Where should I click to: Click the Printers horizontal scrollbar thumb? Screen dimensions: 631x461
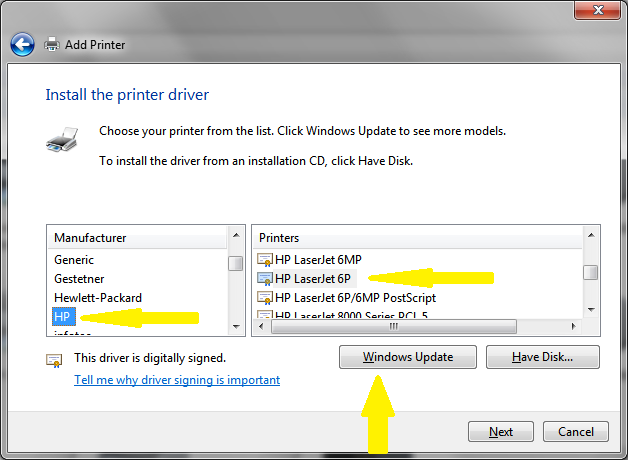(394, 327)
